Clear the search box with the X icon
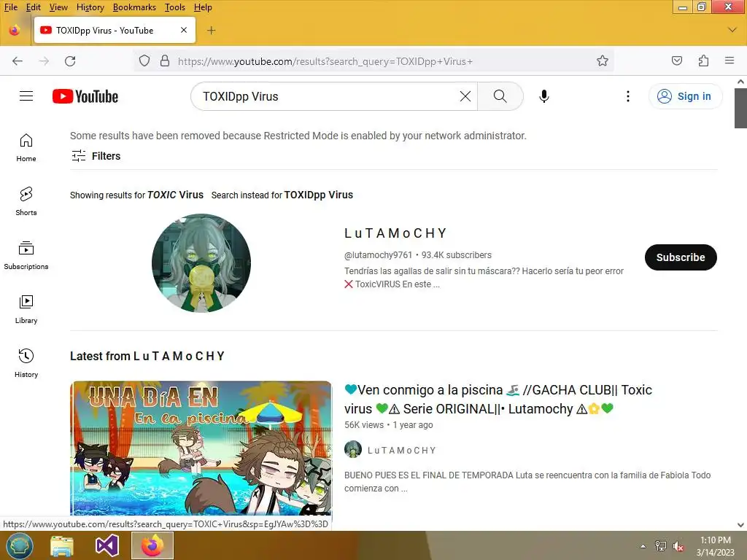Viewport: 747px width, 560px height. click(x=465, y=96)
